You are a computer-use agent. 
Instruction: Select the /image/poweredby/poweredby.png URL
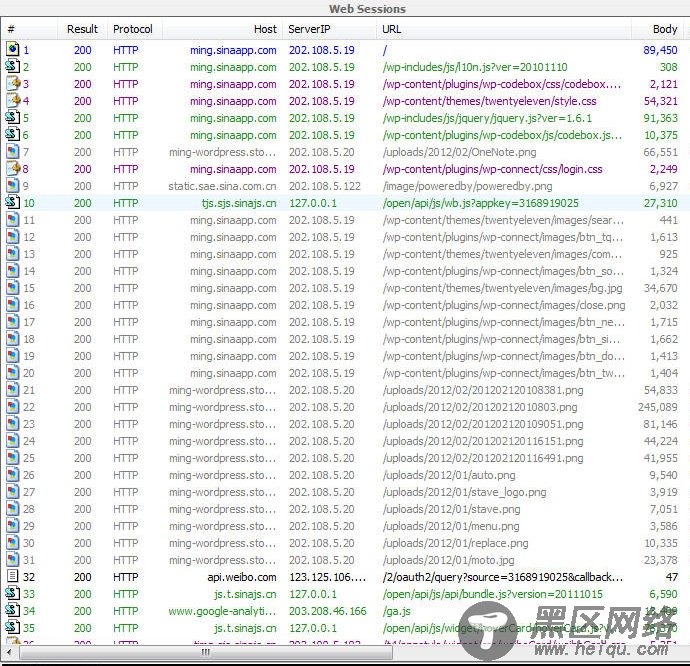point(467,186)
